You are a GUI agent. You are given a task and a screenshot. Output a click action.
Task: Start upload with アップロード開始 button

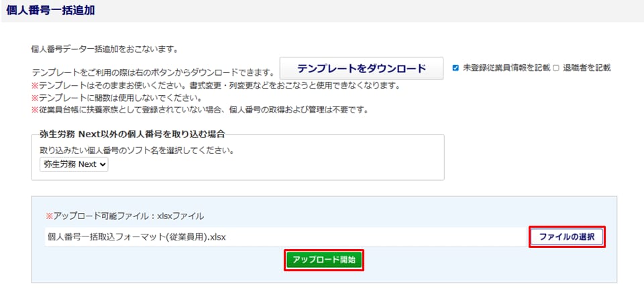point(325,260)
